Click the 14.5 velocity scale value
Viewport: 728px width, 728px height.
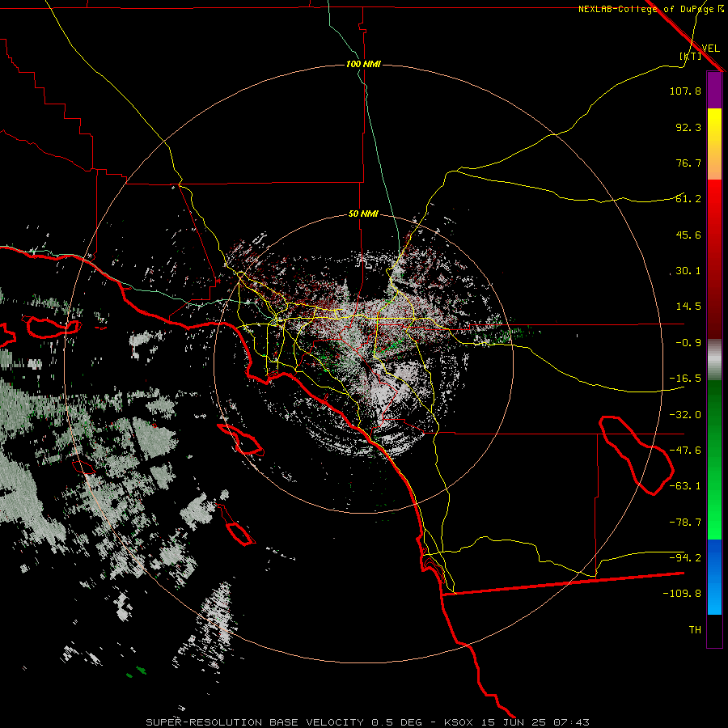(x=688, y=307)
